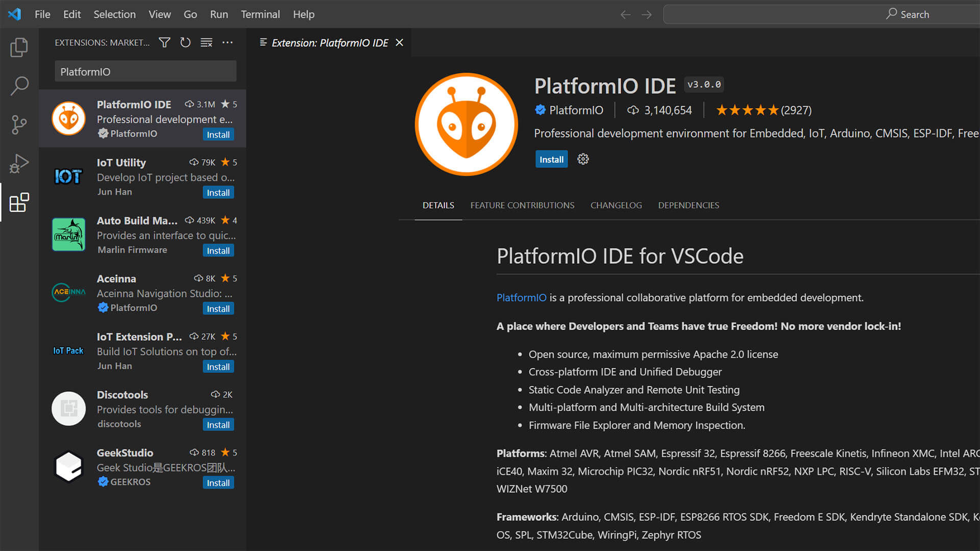Click the IoT Extension Pack icon
This screenshot has width=980, height=551.
(68, 350)
